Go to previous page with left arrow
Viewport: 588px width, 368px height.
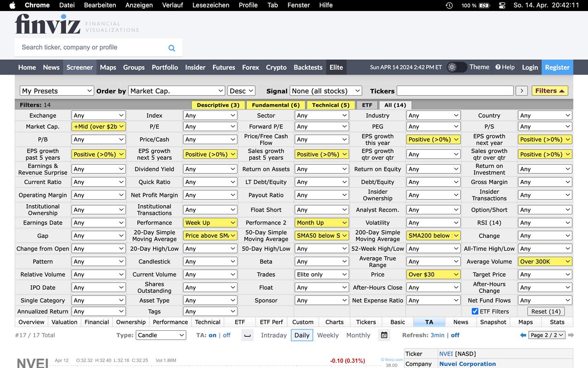(x=523, y=335)
